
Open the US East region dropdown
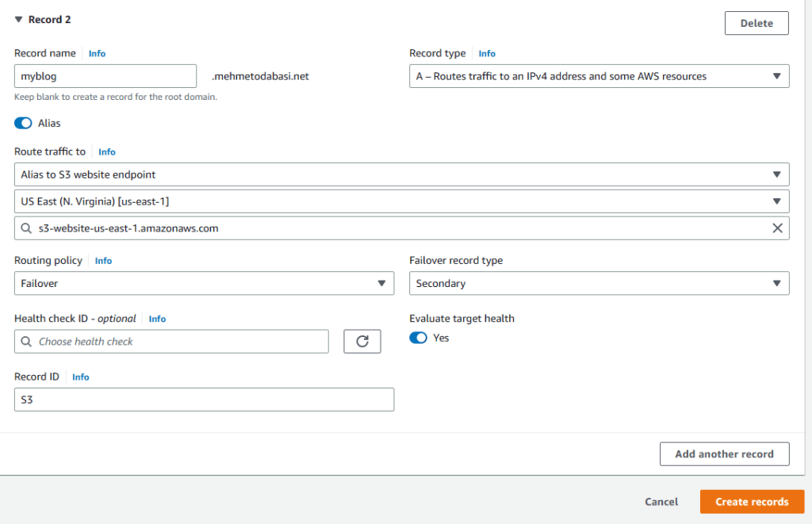pos(401,201)
